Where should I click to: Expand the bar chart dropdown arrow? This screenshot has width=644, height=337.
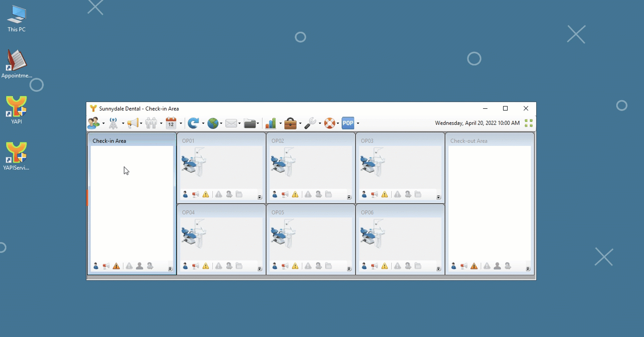[280, 124]
